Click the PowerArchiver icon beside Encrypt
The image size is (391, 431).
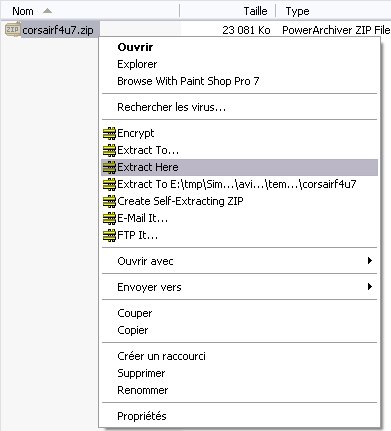(x=109, y=133)
